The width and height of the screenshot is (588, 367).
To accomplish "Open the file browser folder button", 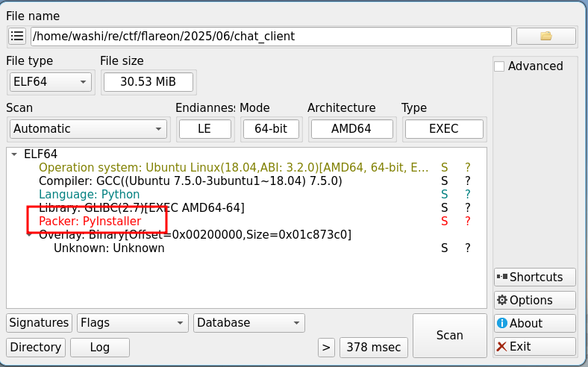I will (x=545, y=36).
